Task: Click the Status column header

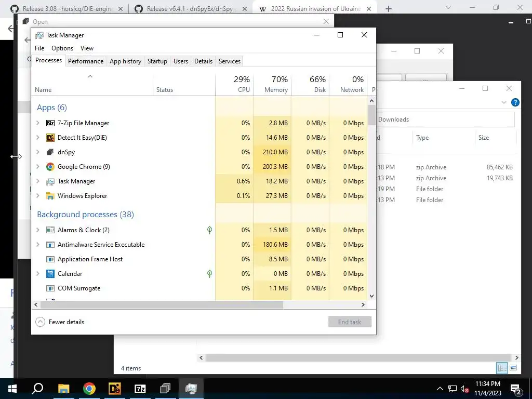Action: 184,84
